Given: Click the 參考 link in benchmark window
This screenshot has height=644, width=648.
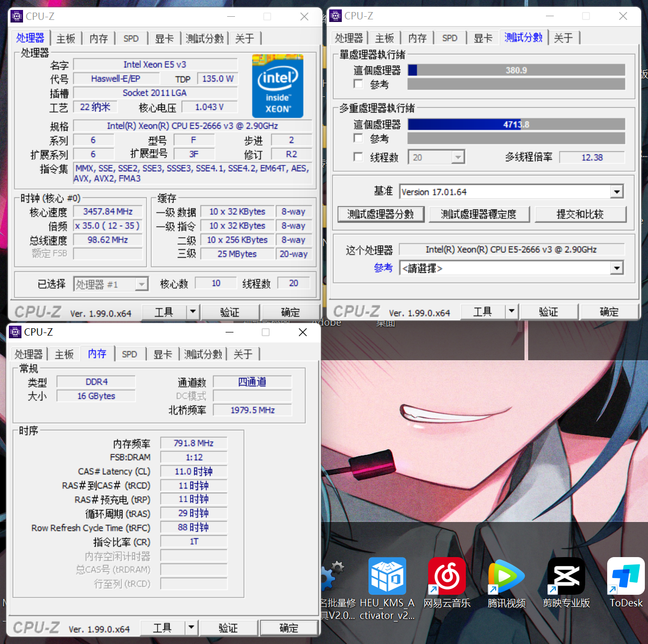Looking at the screenshot, I should (x=383, y=268).
